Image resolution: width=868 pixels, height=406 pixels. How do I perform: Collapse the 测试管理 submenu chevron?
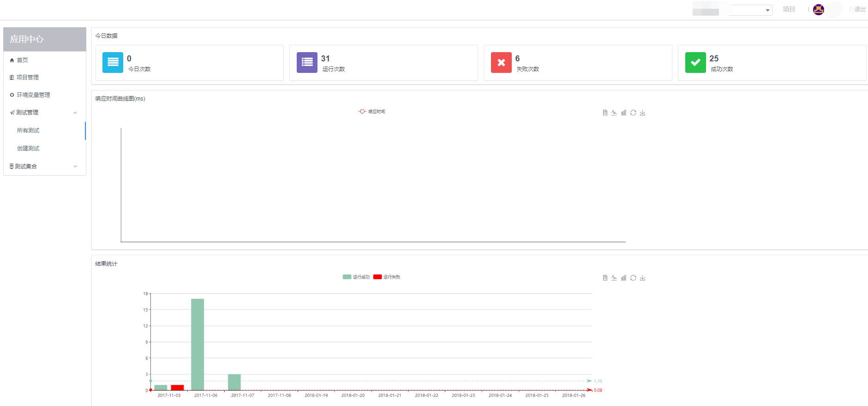(x=75, y=113)
